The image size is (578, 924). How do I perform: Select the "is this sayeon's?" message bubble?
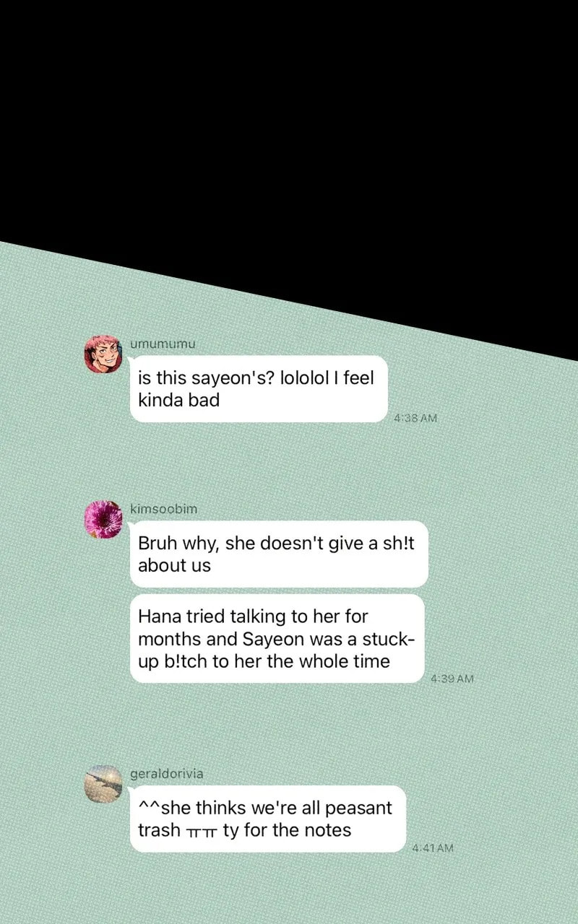pos(259,389)
